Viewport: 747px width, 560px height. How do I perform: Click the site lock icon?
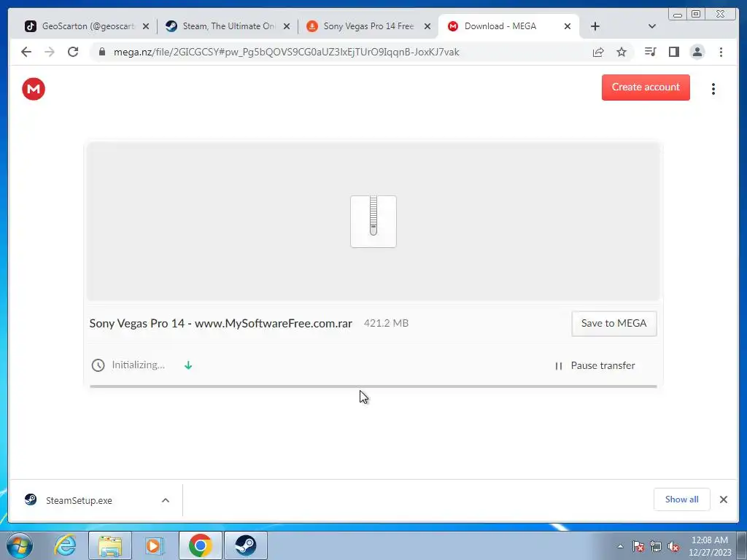(101, 52)
